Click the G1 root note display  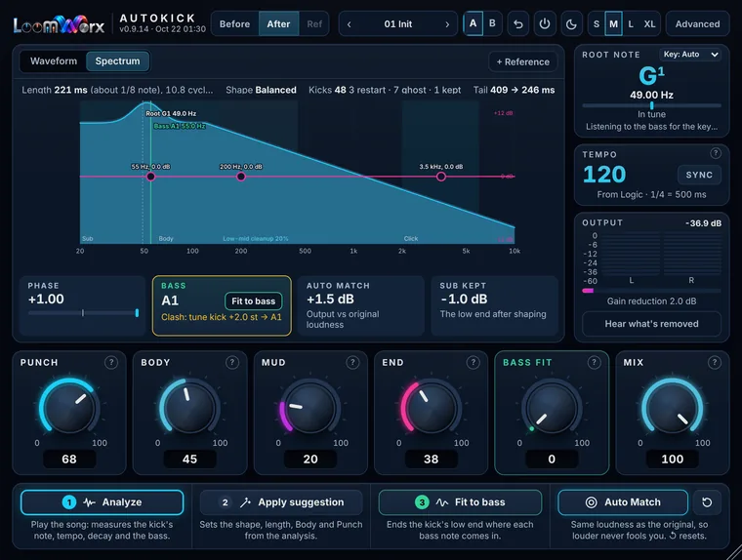(x=651, y=75)
